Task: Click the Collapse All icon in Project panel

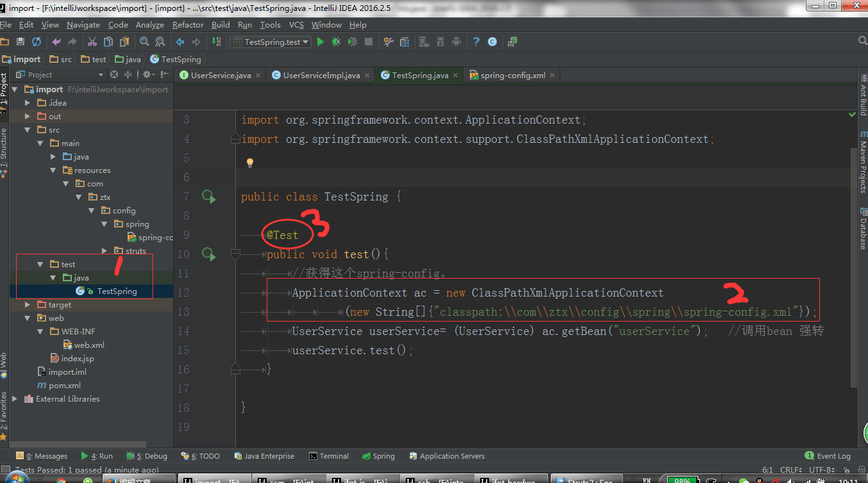Action: (129, 75)
